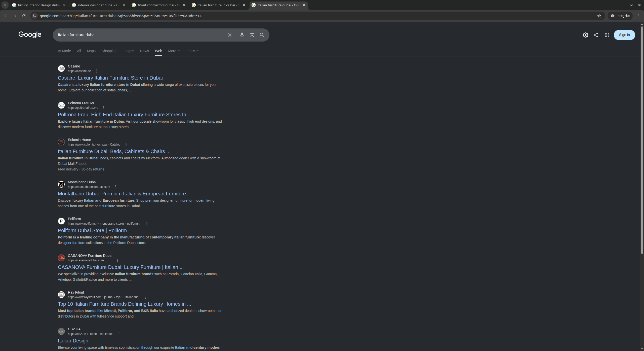Screen dimensions: 644x351
Task: Click into the Google search input field
Action: pos(140,35)
